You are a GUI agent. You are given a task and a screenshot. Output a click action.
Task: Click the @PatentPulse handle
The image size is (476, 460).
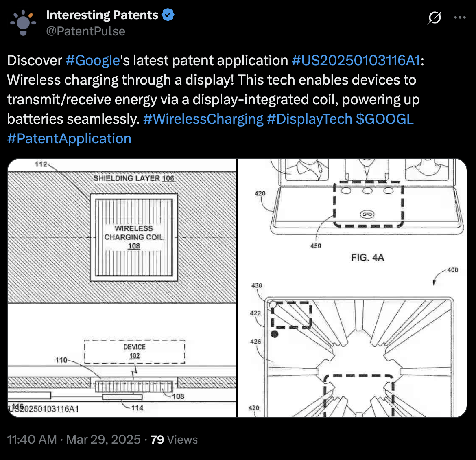[x=85, y=31]
